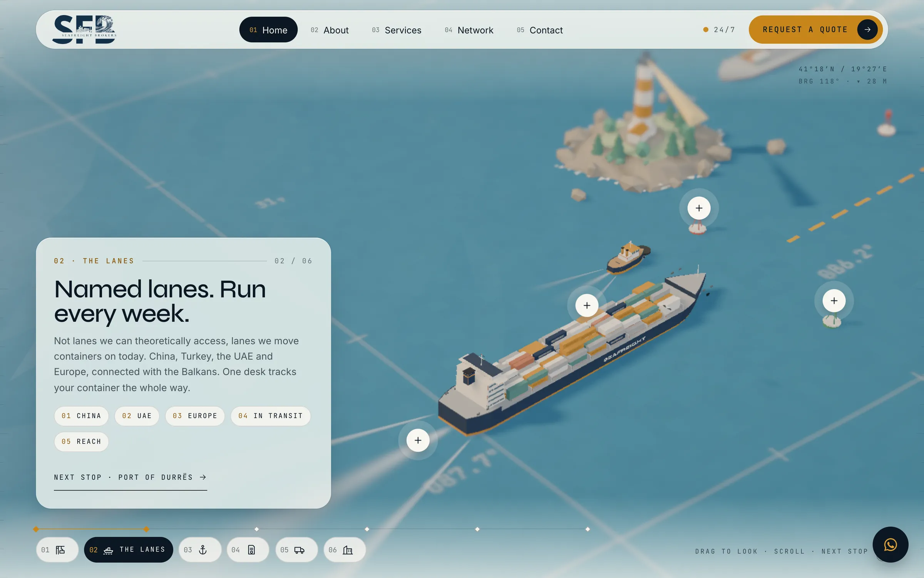924x578 pixels.
Task: Open the Contact page
Action: point(540,30)
